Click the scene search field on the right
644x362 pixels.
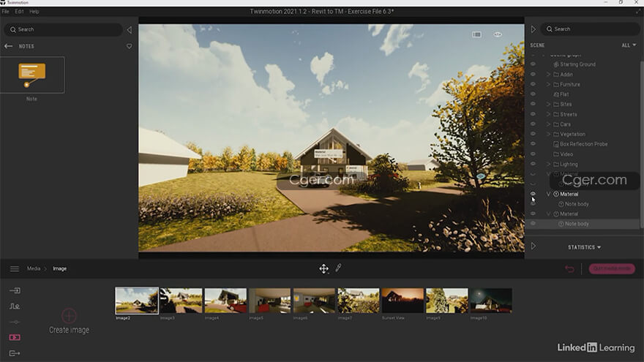click(590, 29)
